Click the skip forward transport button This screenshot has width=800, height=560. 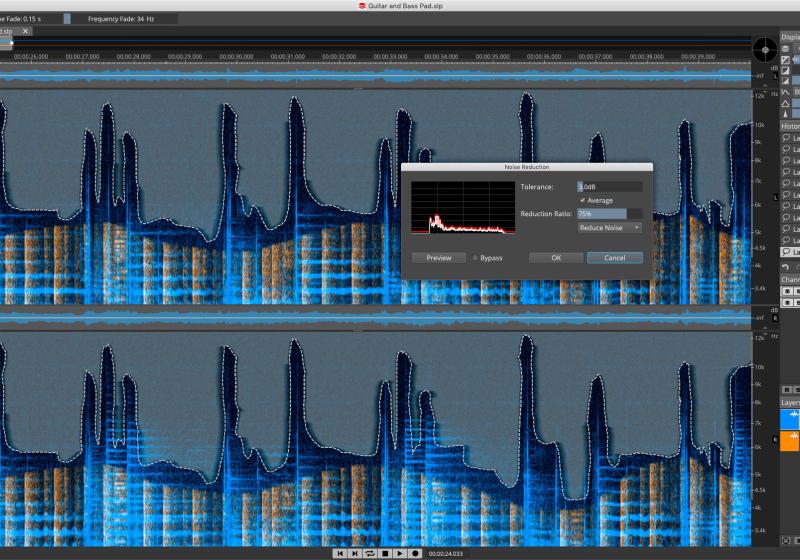point(354,553)
